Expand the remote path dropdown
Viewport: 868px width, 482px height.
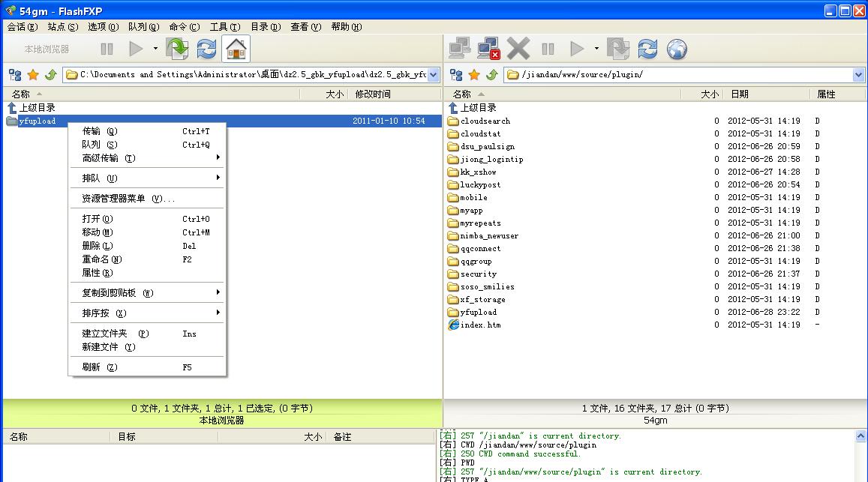tap(858, 75)
